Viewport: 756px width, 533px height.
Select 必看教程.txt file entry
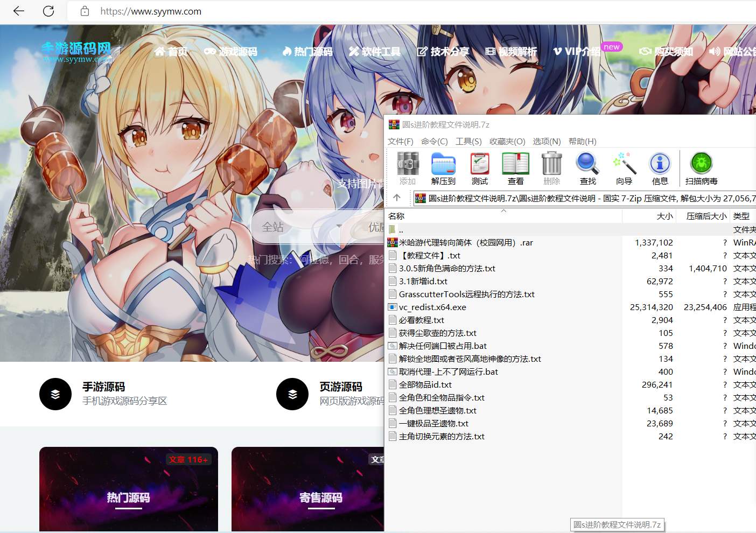(x=421, y=320)
